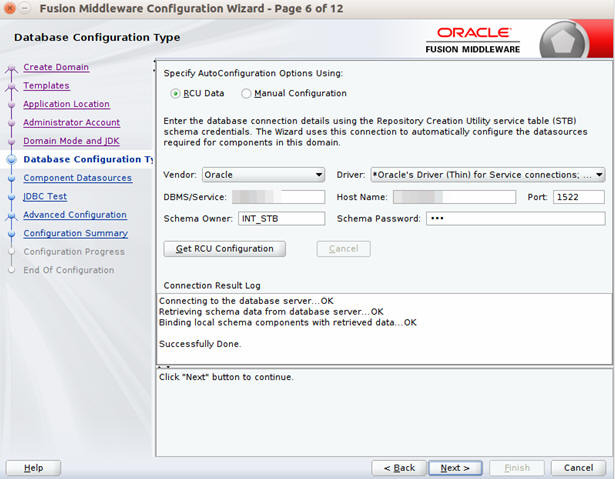Open the Application Location step link
615x479 pixels.
tap(66, 104)
